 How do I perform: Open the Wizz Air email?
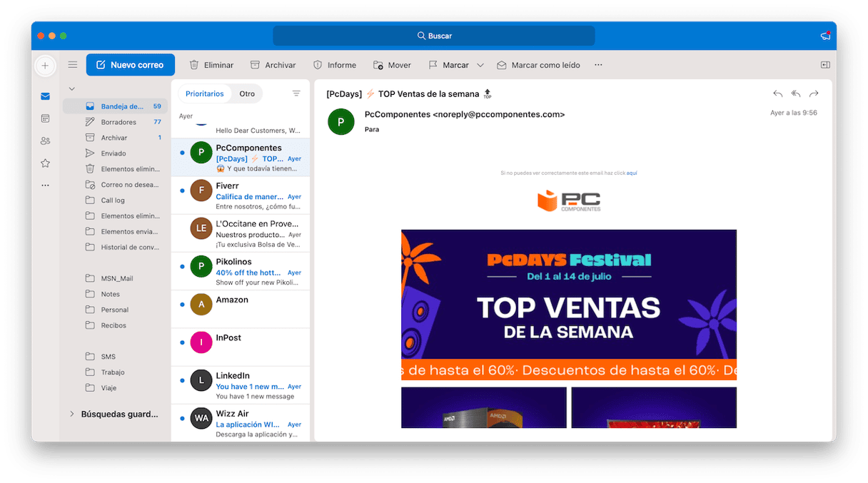pos(241,422)
